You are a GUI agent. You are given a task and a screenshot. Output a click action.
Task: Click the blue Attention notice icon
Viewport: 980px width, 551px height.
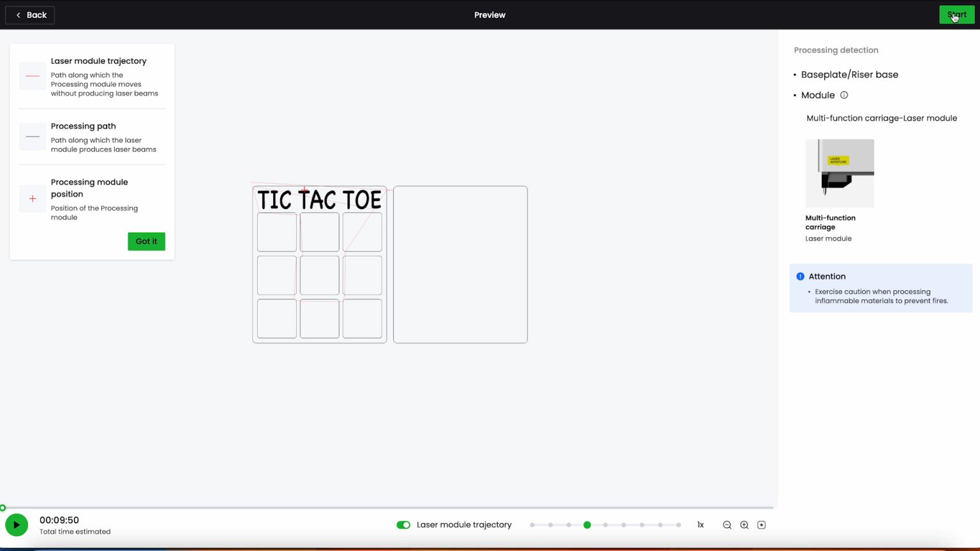800,276
